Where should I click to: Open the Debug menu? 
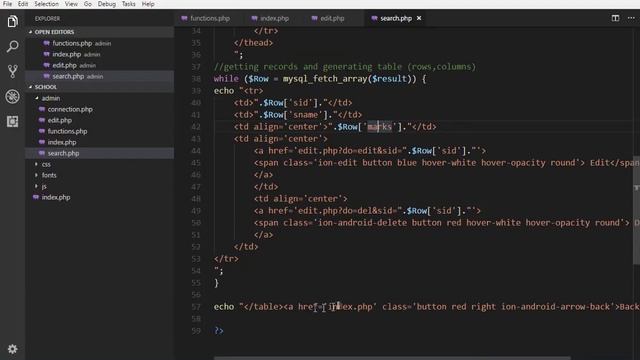[107, 4]
